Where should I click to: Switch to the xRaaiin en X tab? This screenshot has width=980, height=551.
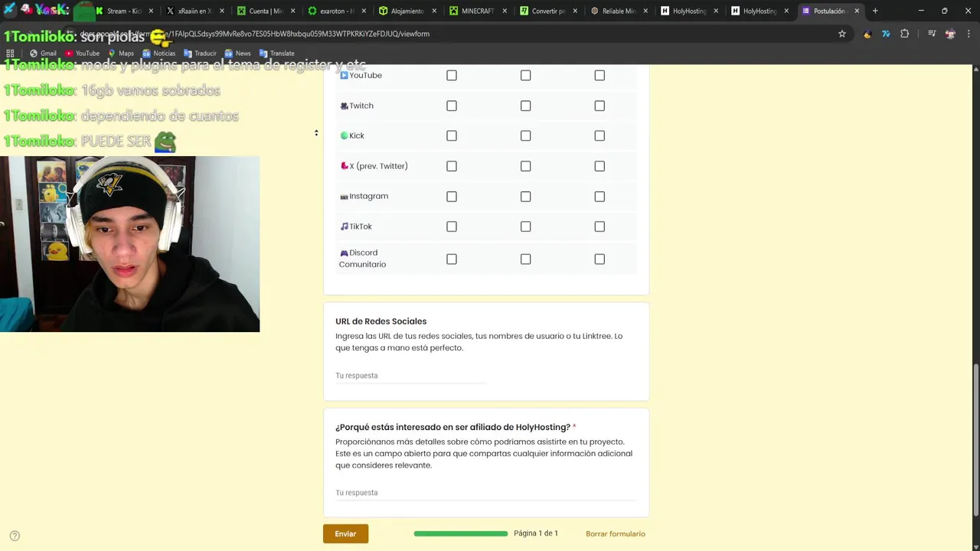coord(193,11)
